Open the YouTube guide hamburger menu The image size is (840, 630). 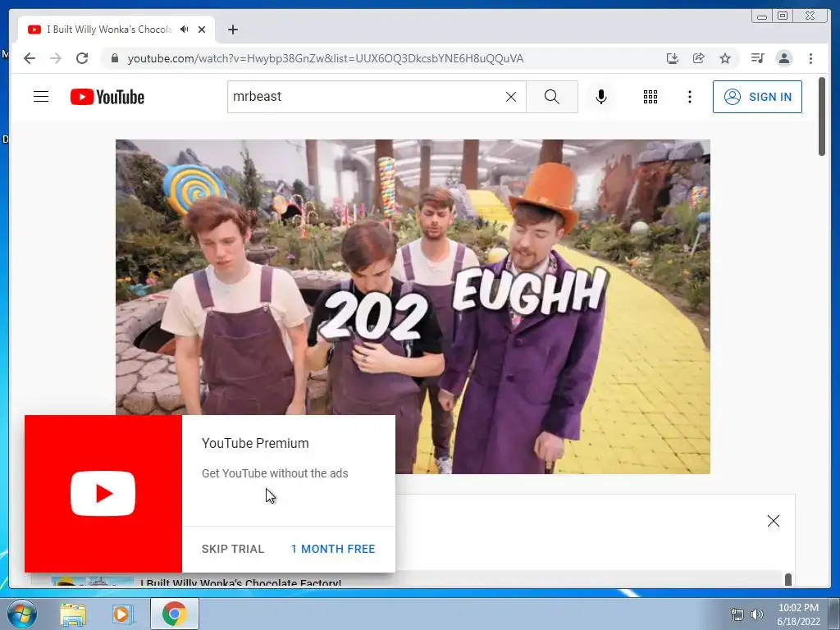point(41,97)
